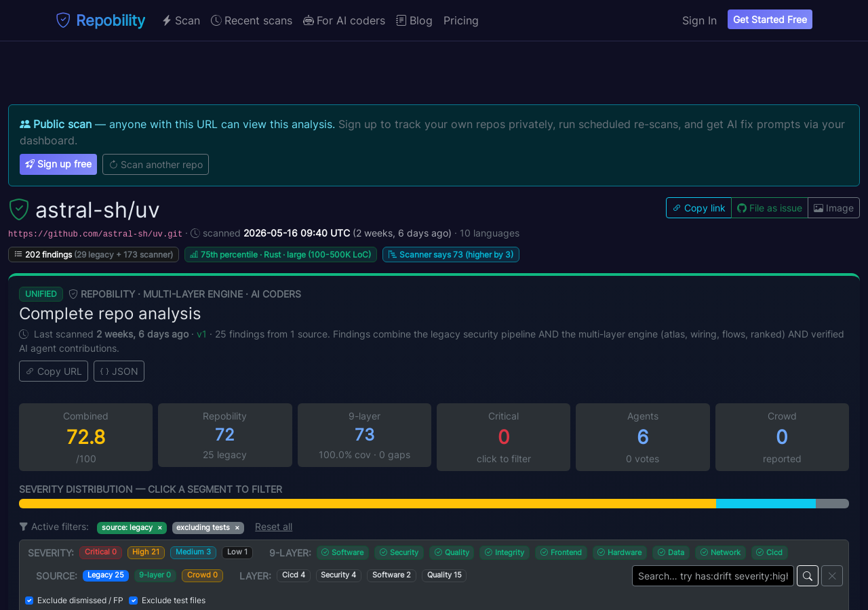Toggle Exclude dismissed / FP checkbox
This screenshot has height=610, width=868.
pos(29,601)
